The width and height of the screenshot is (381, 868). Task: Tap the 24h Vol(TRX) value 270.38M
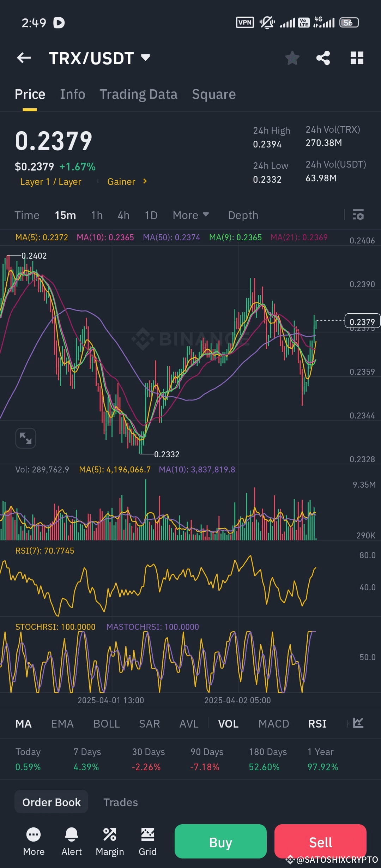click(x=323, y=143)
